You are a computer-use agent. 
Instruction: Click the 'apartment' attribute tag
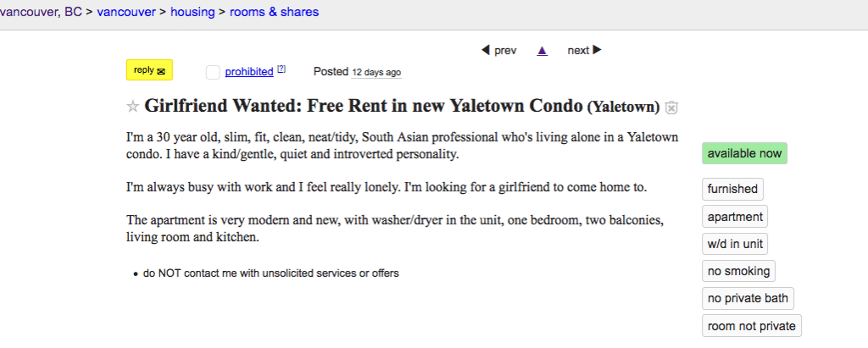click(735, 217)
